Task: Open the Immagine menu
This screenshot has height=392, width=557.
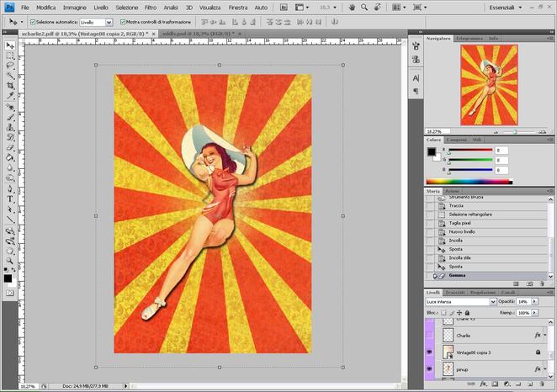Action: (75, 8)
